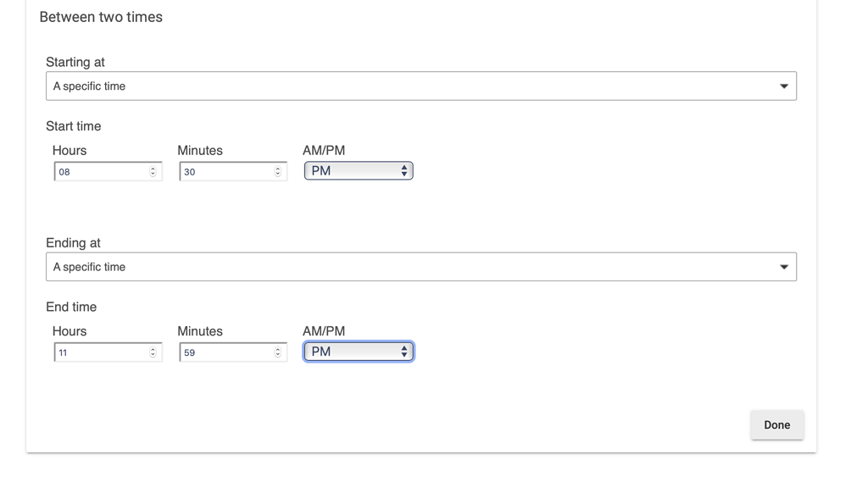Increment the start time Minutes value
This screenshot has height=488, width=868.
(x=279, y=168)
